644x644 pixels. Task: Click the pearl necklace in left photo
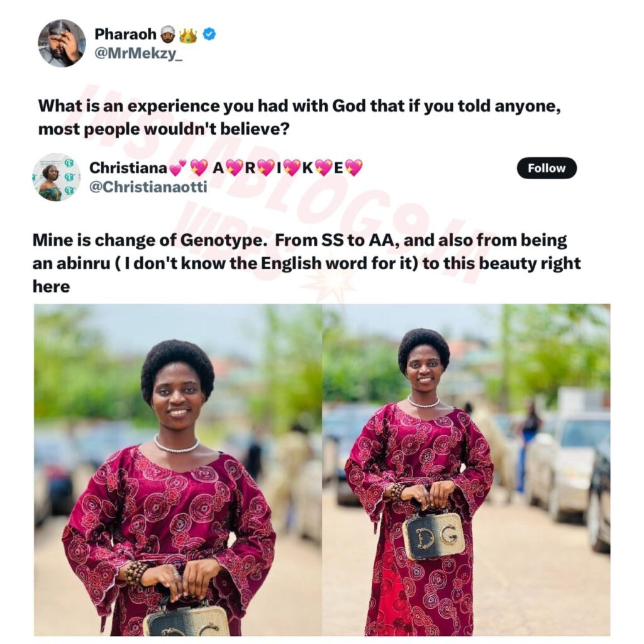(x=176, y=446)
